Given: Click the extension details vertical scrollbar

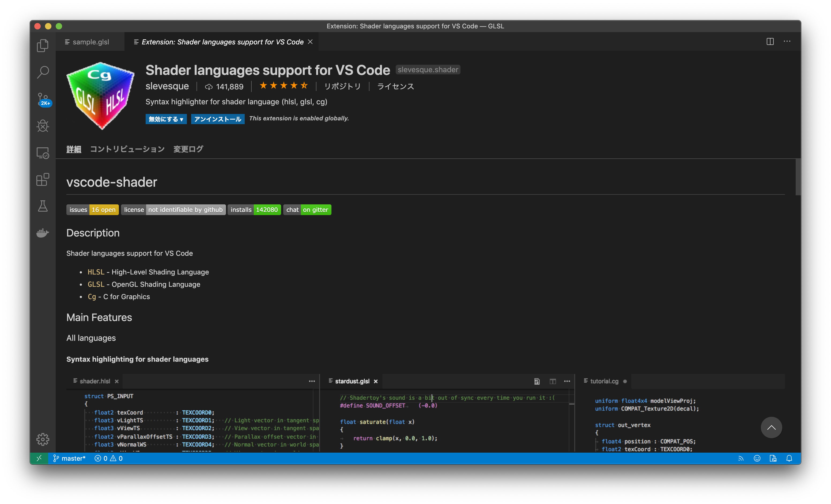Looking at the screenshot, I should pyautogui.click(x=798, y=177).
